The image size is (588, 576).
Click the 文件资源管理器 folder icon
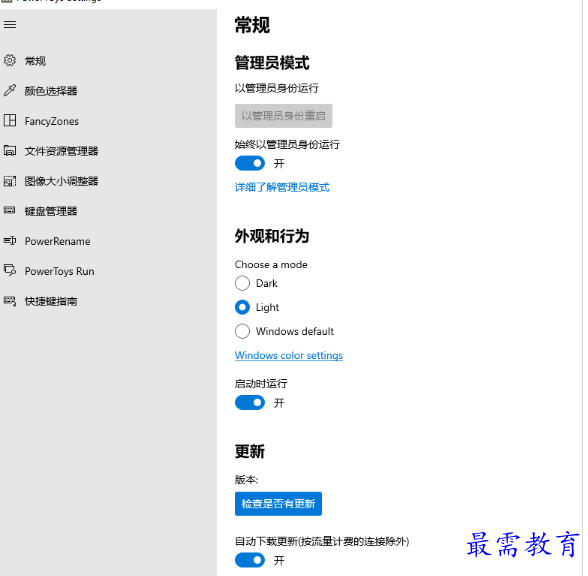coord(10,150)
